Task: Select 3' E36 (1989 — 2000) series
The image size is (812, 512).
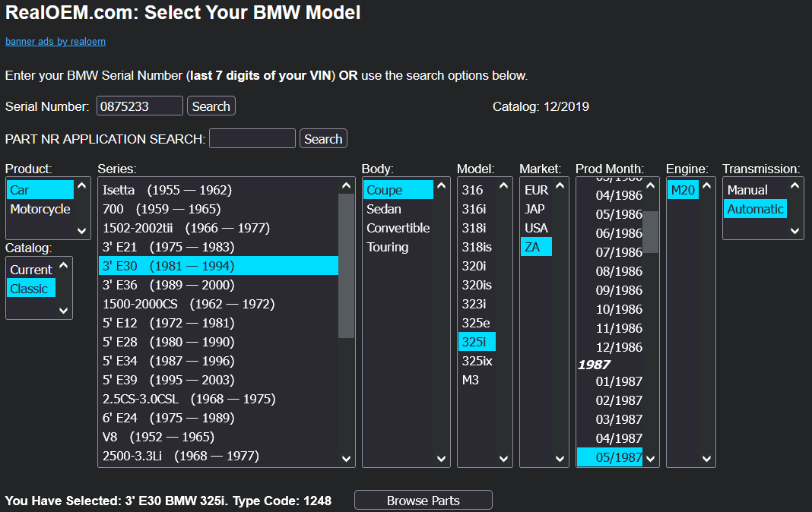Action: click(168, 285)
